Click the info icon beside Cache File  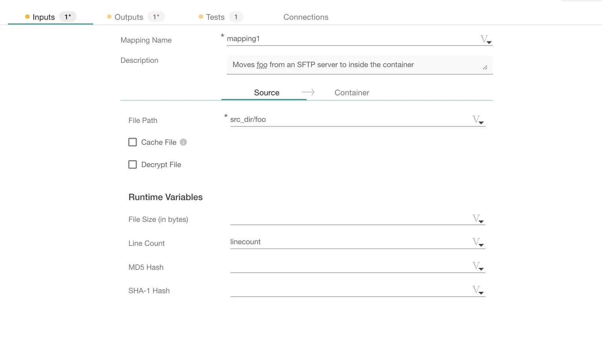[183, 142]
